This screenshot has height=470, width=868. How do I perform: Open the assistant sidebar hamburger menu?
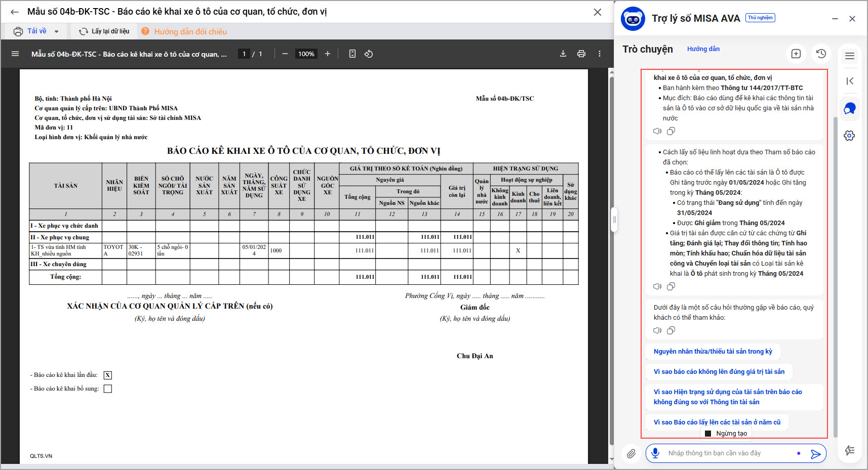point(850,56)
